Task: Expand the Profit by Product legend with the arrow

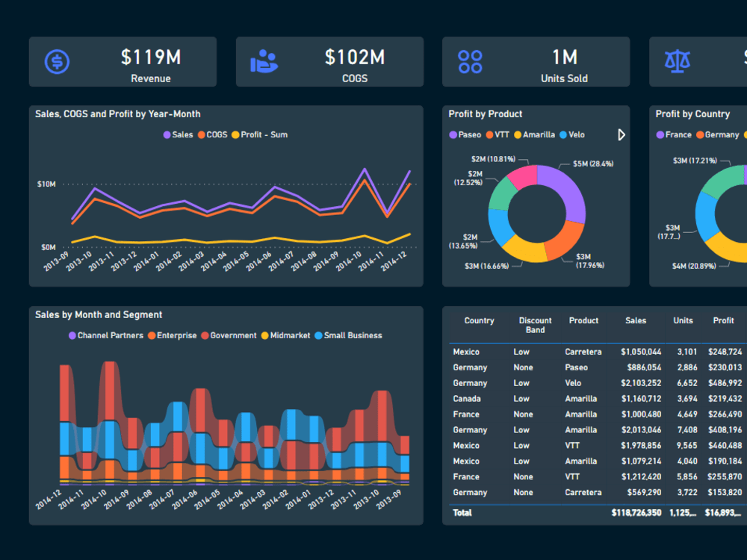Action: pos(621,135)
